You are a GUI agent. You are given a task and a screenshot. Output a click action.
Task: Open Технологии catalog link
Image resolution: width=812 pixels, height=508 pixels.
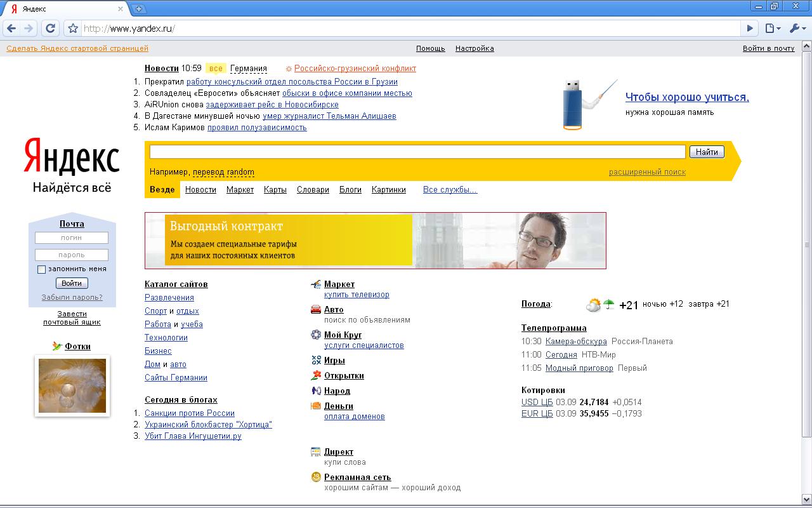tap(166, 337)
